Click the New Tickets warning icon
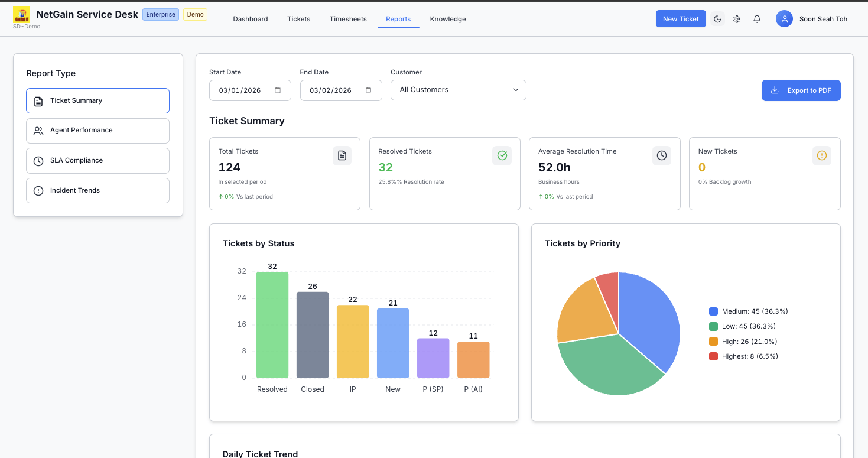Screen dimensions: 868x458 pos(821,155)
